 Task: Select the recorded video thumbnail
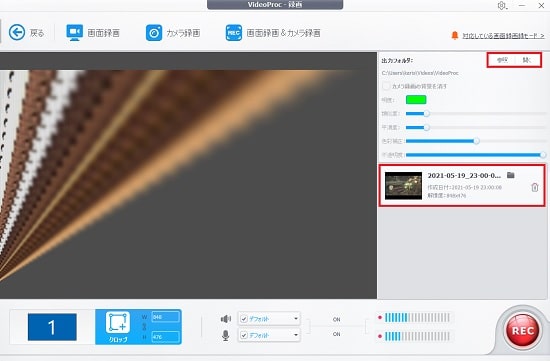click(403, 186)
